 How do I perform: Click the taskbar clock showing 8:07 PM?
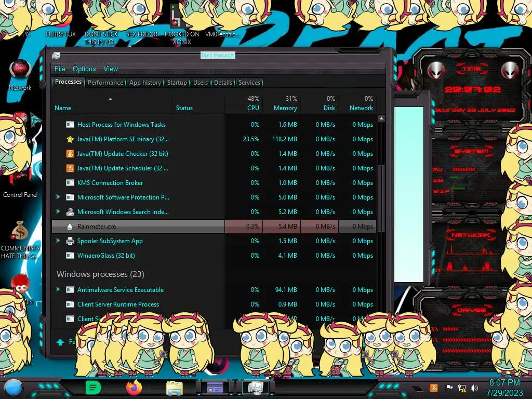(x=504, y=388)
